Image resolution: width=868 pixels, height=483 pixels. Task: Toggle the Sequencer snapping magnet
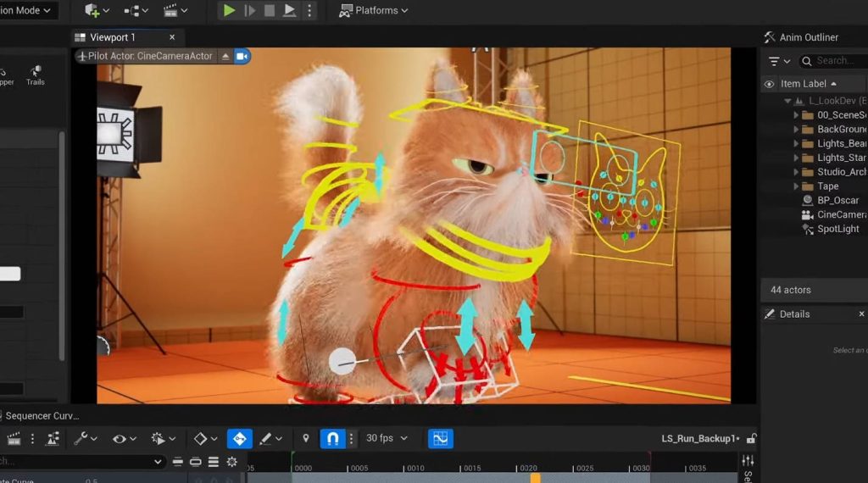(x=332, y=438)
